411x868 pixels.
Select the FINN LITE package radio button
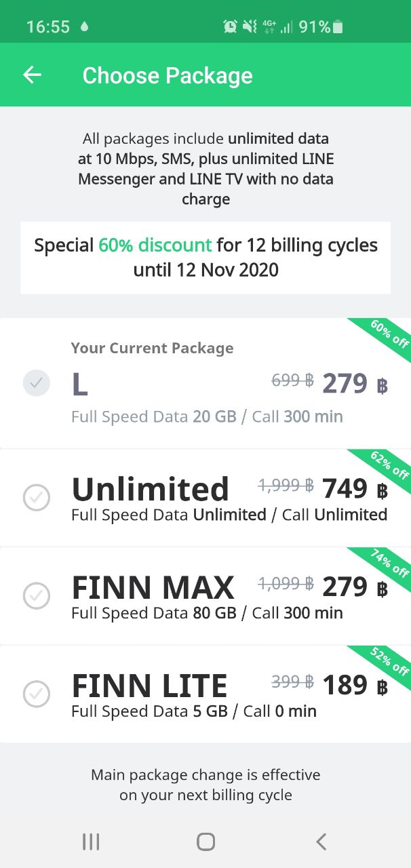click(37, 694)
